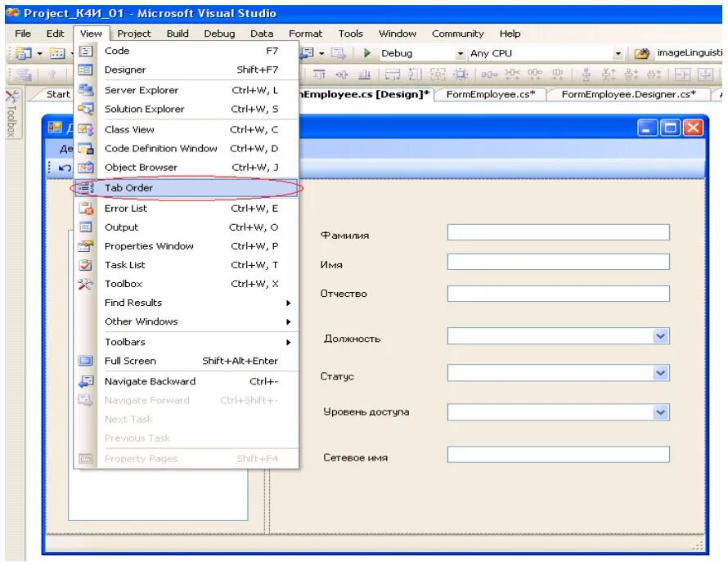Start debugging with green play icon
Image resolution: width=728 pixels, height=566 pixels.
point(367,53)
